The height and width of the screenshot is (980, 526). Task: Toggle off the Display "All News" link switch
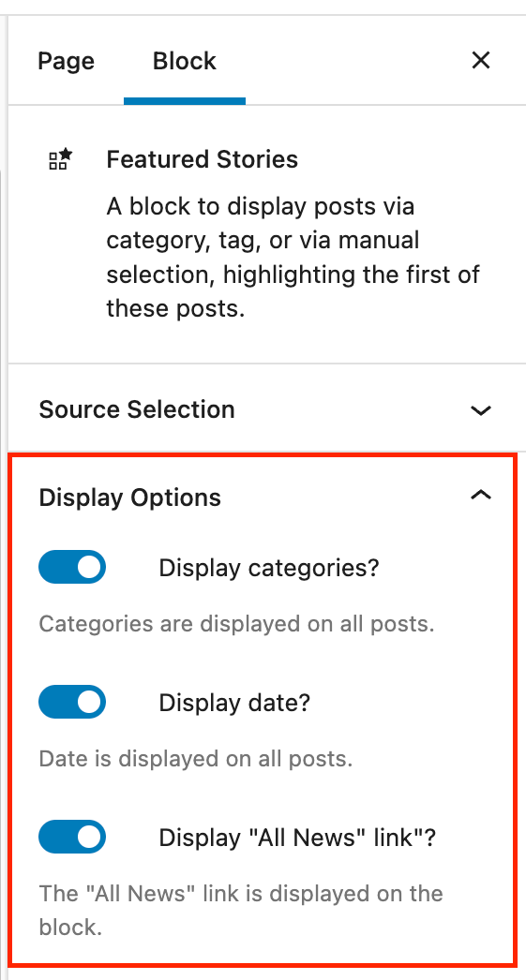coord(72,837)
